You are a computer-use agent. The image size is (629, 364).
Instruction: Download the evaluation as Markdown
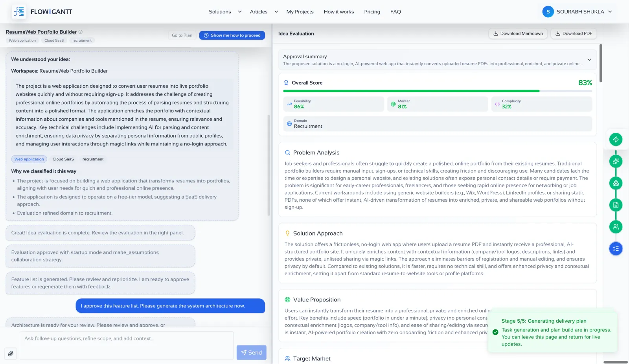click(518, 33)
